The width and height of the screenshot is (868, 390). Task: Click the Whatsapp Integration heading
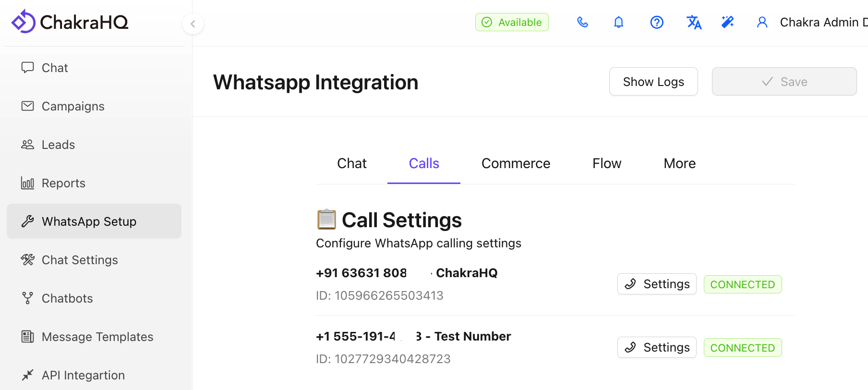click(x=316, y=82)
